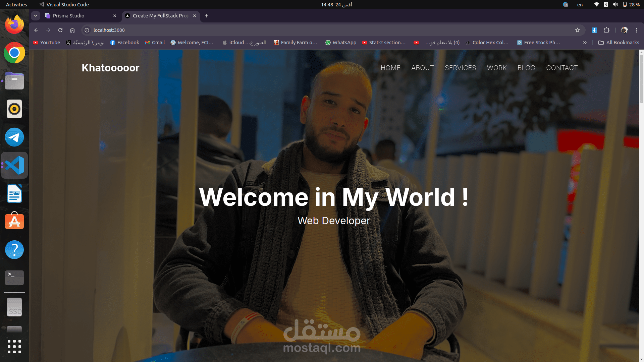This screenshot has width=644, height=362.
Task: Open the ABOUT nav link
Action: (423, 68)
